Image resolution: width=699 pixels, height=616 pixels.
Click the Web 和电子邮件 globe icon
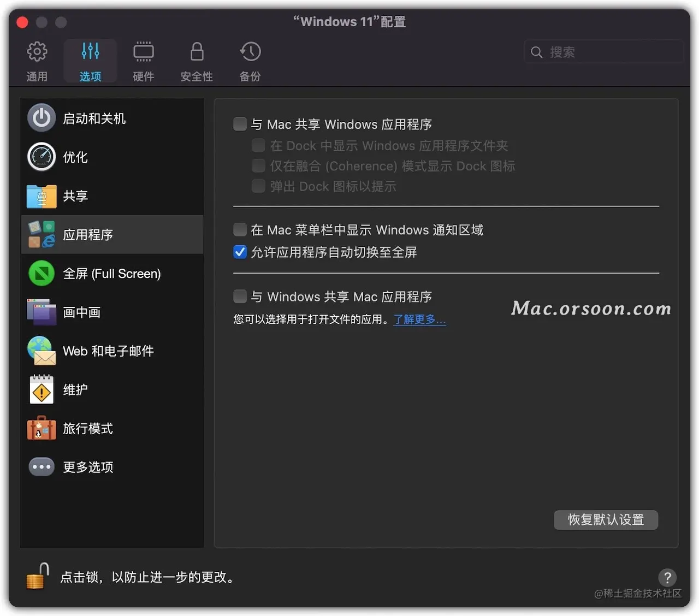42,351
